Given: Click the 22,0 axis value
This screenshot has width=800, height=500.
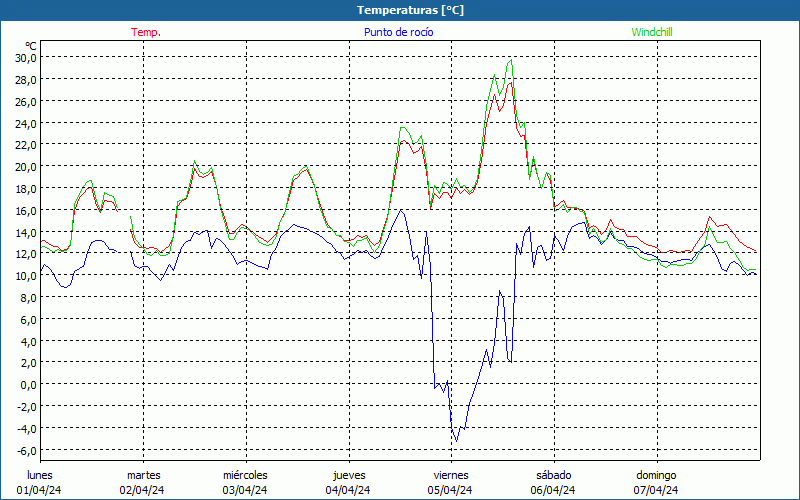Looking at the screenshot, I should coord(26,145).
